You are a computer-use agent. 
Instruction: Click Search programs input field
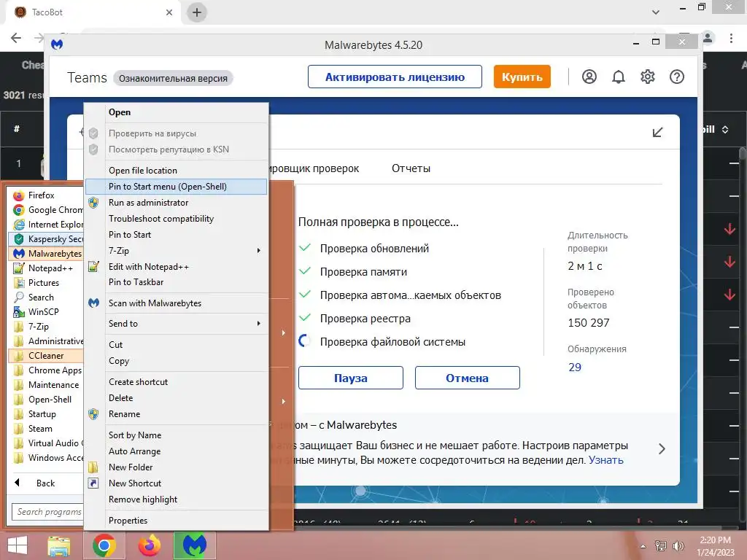point(47,512)
